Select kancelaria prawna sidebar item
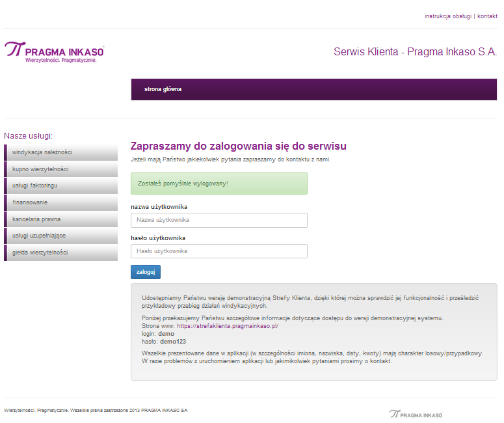The width and height of the screenshot is (504, 423). [x=60, y=219]
